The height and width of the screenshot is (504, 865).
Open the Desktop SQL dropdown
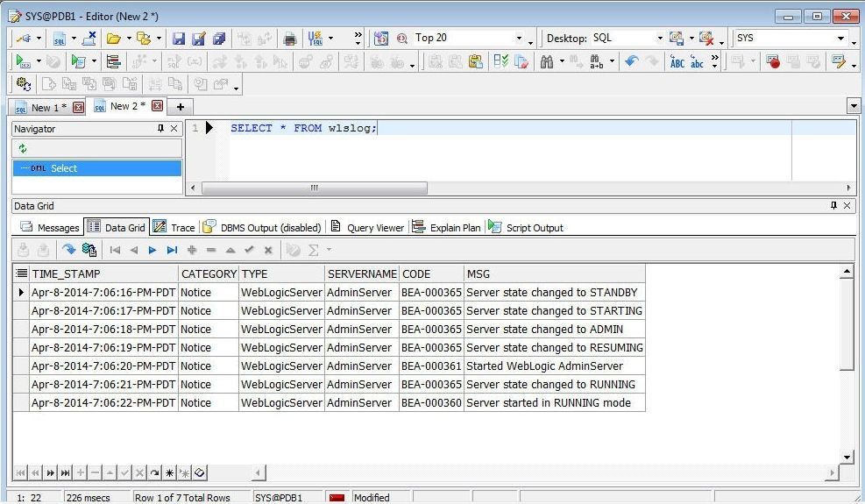point(660,38)
